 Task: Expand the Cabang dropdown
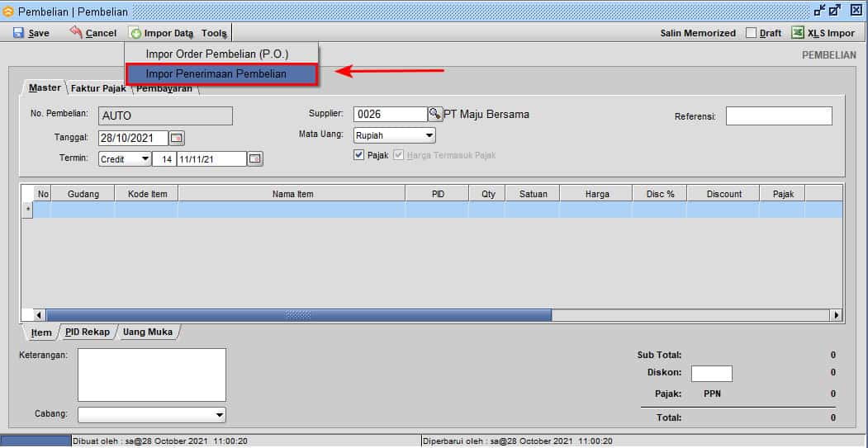(219, 415)
